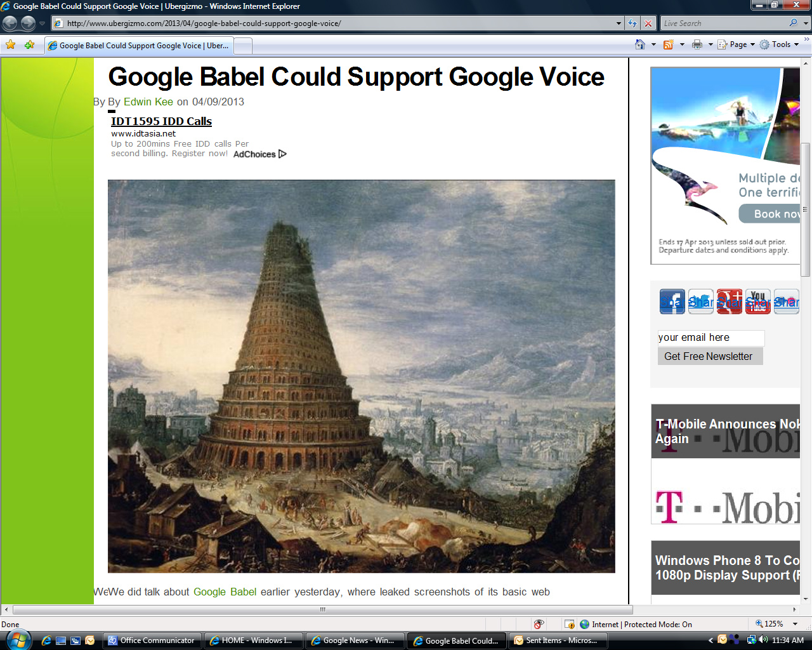
Task: Expand the Print dropdown arrow
Action: pos(710,44)
